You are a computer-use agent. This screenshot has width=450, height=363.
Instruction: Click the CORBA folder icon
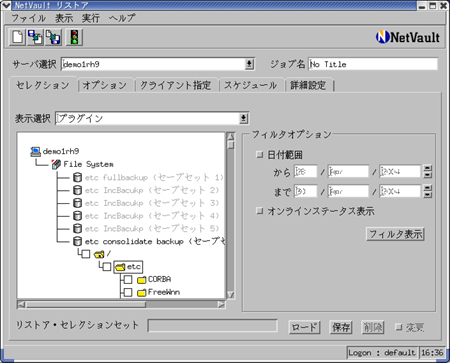pos(142,280)
